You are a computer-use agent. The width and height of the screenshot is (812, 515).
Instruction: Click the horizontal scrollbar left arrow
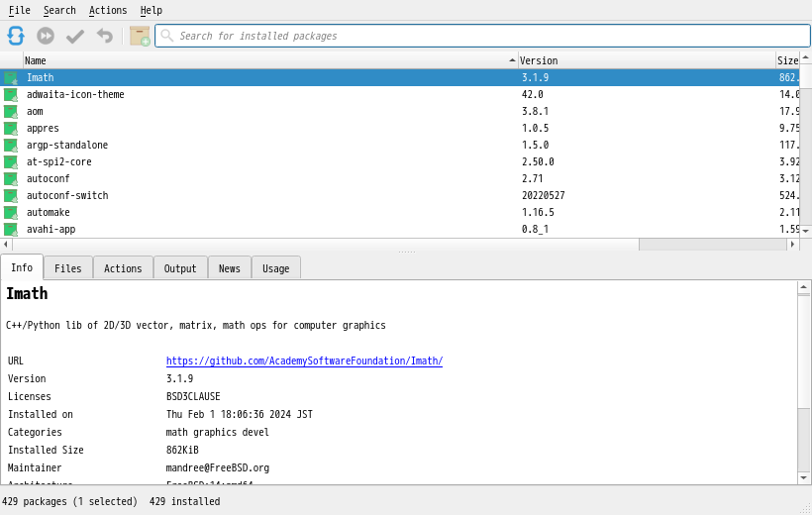6,244
